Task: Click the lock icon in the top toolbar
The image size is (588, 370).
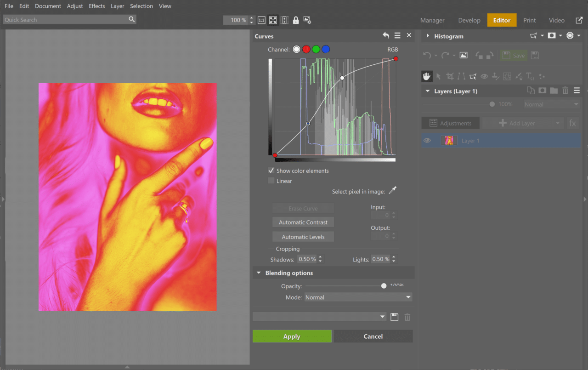Action: (296, 20)
